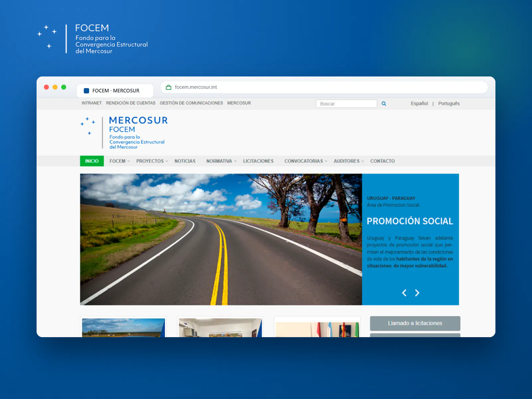Click the yellow minimize window dot
This screenshot has width=532, height=399.
coord(55,87)
